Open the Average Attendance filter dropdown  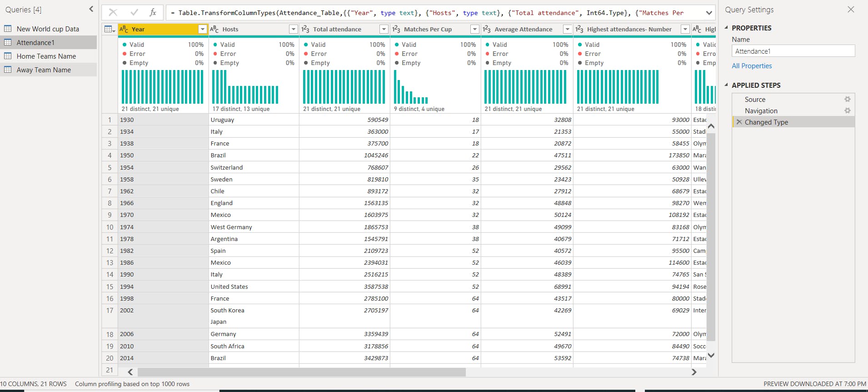[568, 29]
